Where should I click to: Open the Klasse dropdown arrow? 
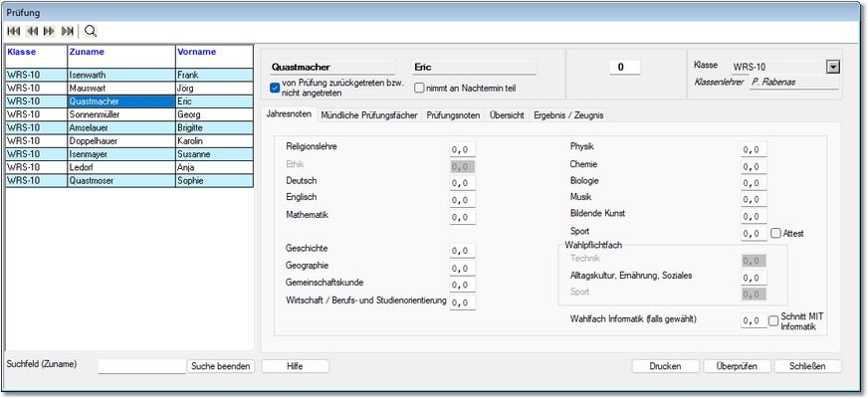tap(832, 67)
